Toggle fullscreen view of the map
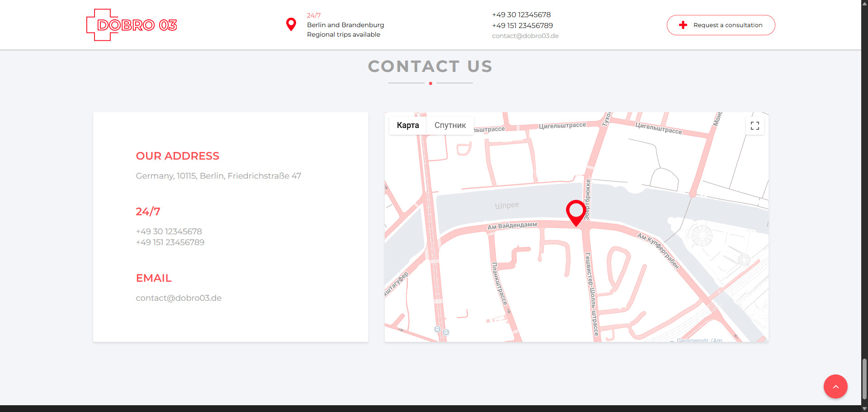The image size is (868, 412). 755,126
